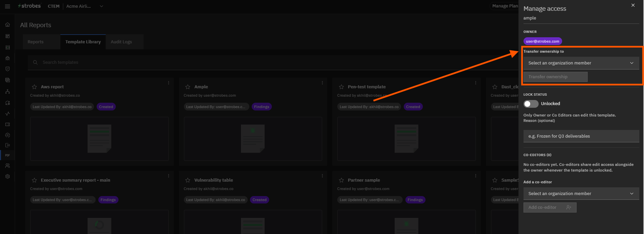The height and width of the screenshot is (234, 644).
Task: Click the user@strobes.com owner chip
Action: pos(543,41)
